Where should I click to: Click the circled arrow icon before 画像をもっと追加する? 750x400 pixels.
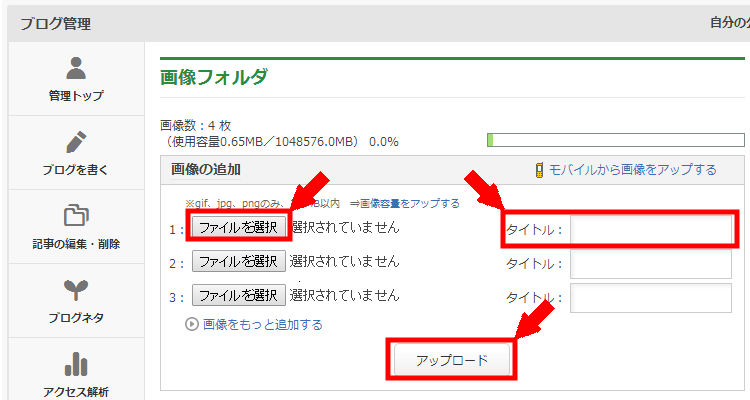point(191,324)
